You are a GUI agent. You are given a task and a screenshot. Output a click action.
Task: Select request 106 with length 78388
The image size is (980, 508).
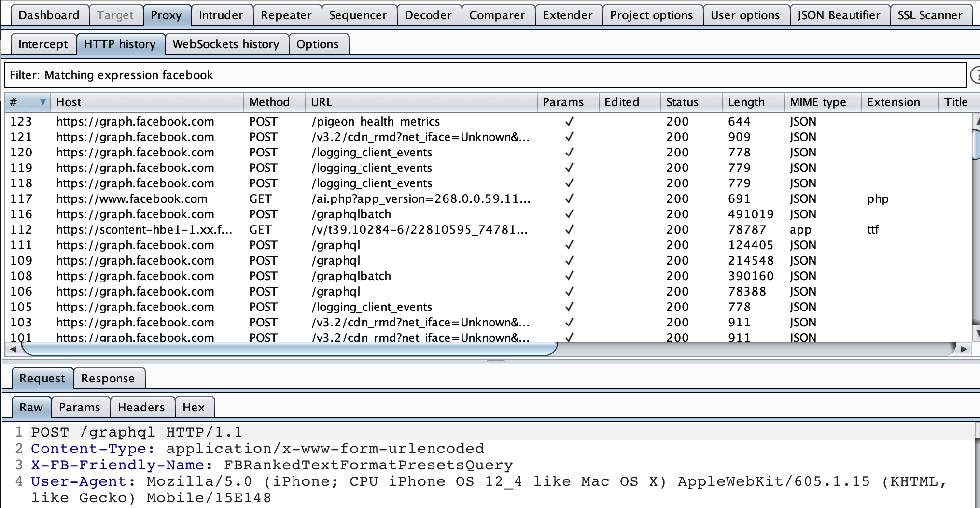tap(488, 291)
